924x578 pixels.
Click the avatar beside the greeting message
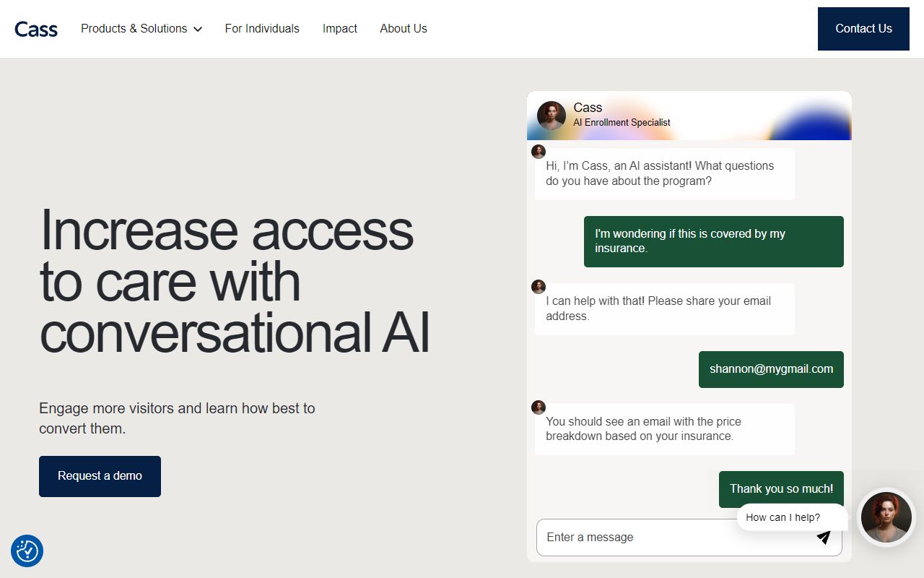[539, 152]
